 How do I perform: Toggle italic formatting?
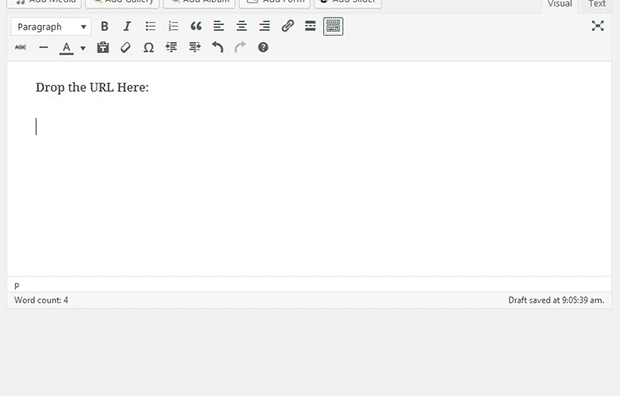click(127, 27)
